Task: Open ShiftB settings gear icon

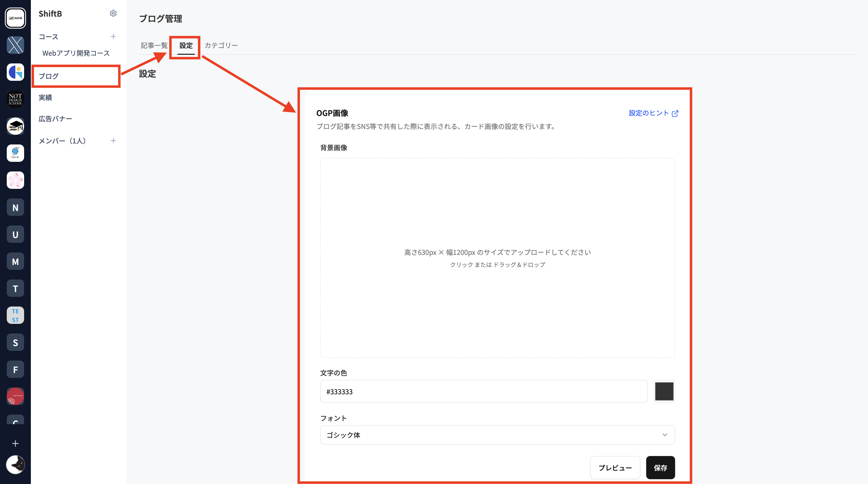Action: (x=113, y=14)
